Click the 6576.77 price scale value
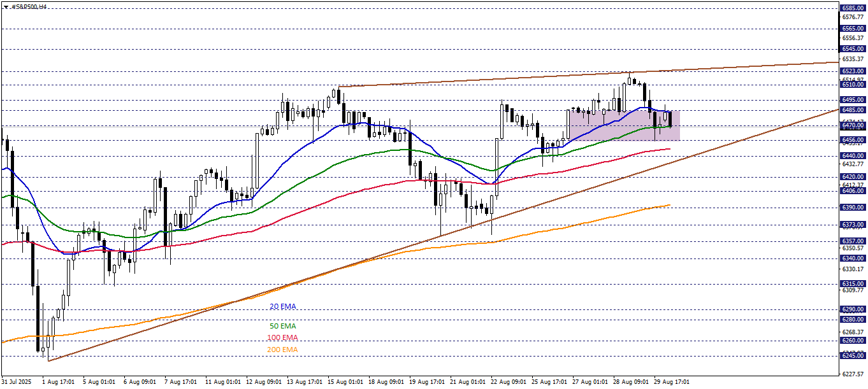868x389 pixels. click(853, 18)
